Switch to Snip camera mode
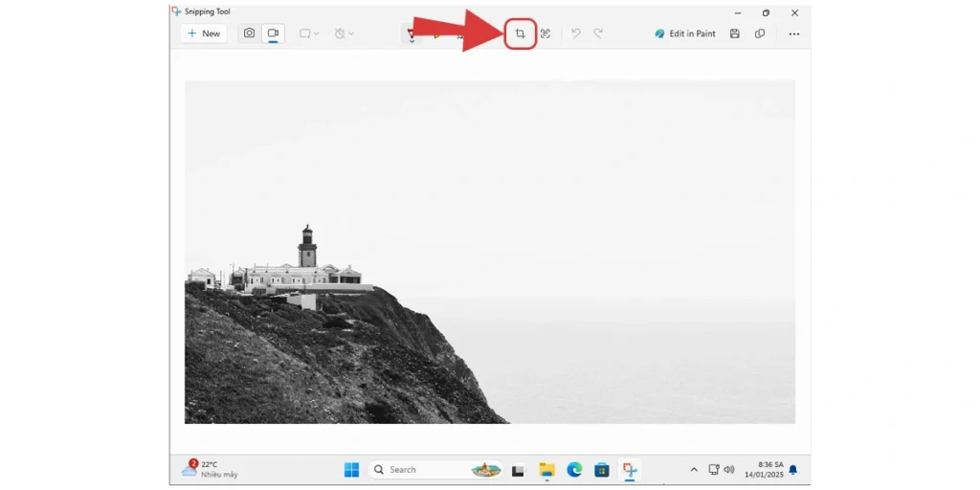 tap(249, 33)
